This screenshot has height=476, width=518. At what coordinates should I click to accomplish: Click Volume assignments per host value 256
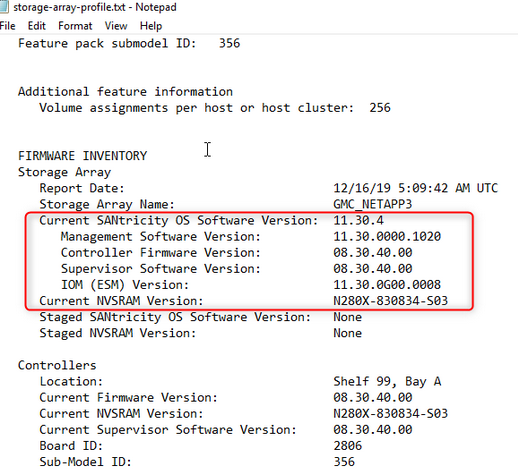380,108
